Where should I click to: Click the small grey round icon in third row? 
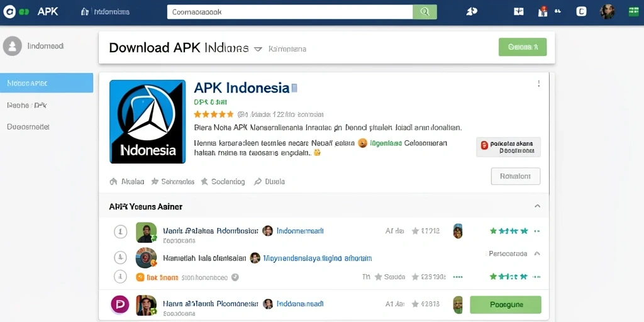tap(235, 277)
